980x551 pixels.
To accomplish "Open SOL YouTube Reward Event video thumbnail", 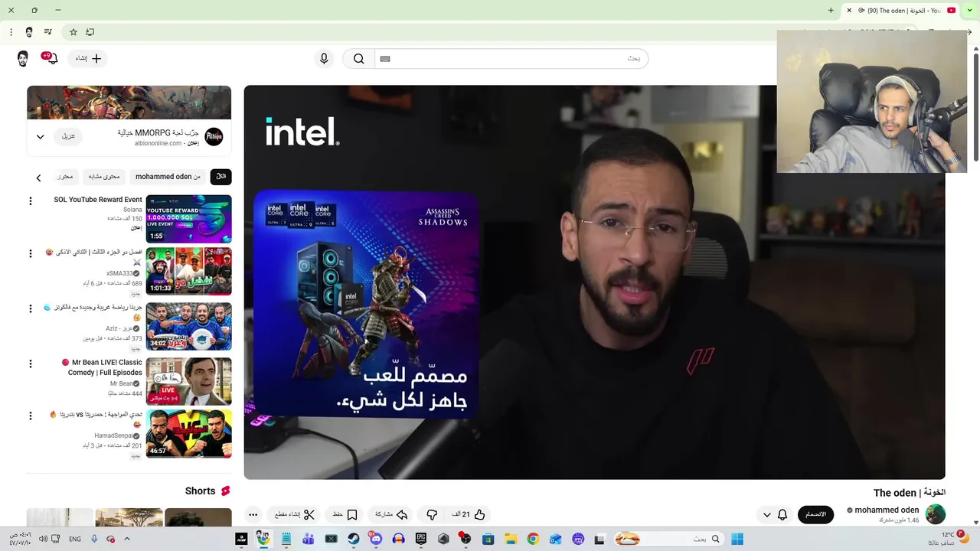I will 188,219.
